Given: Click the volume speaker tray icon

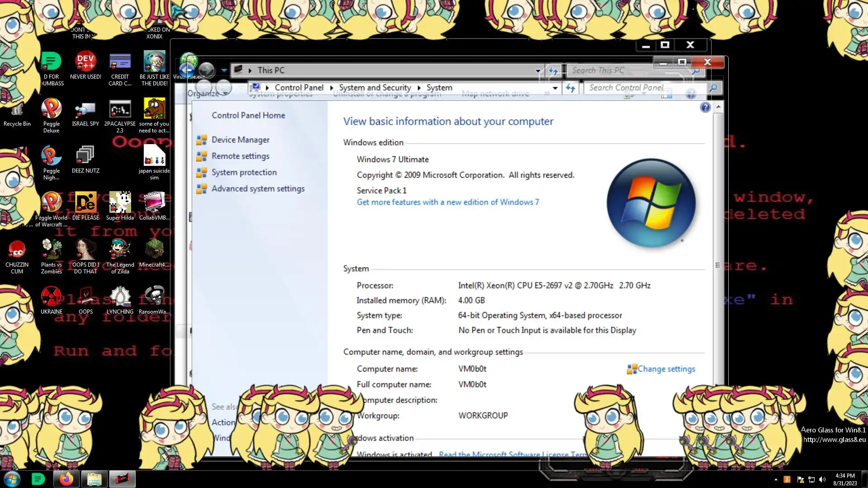Looking at the screenshot, I should (822, 479).
